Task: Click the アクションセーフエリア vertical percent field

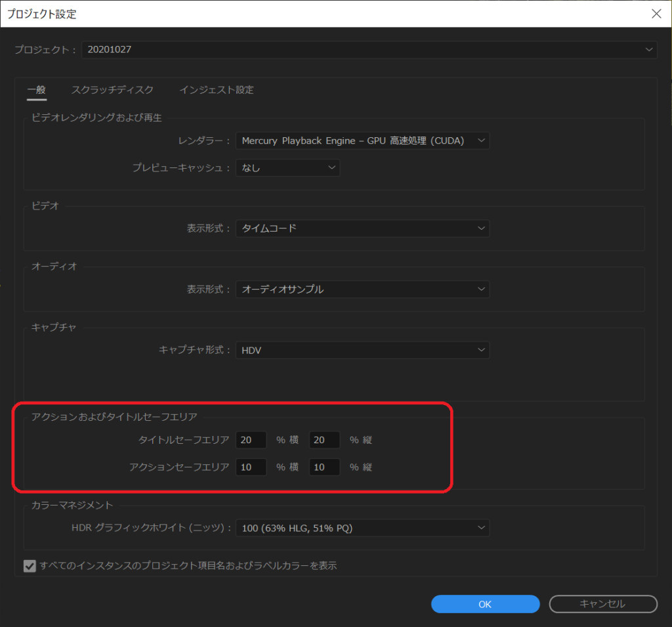Action: (324, 467)
